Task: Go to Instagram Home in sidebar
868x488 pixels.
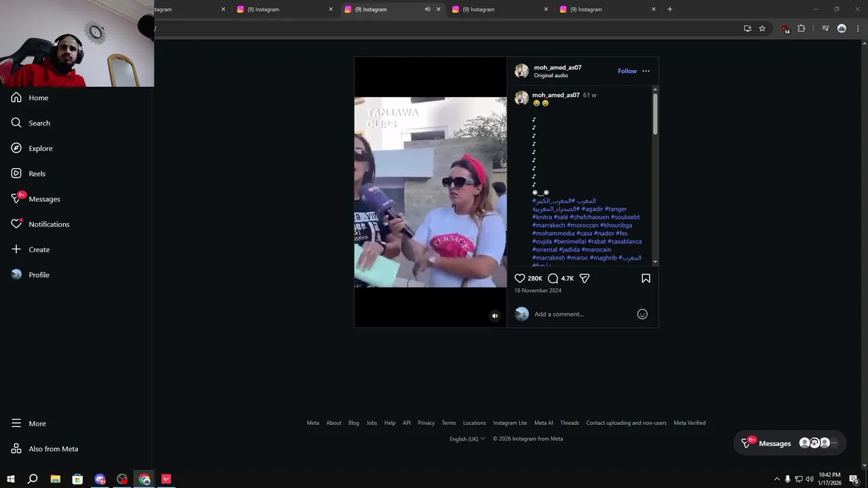Action: coord(30,98)
